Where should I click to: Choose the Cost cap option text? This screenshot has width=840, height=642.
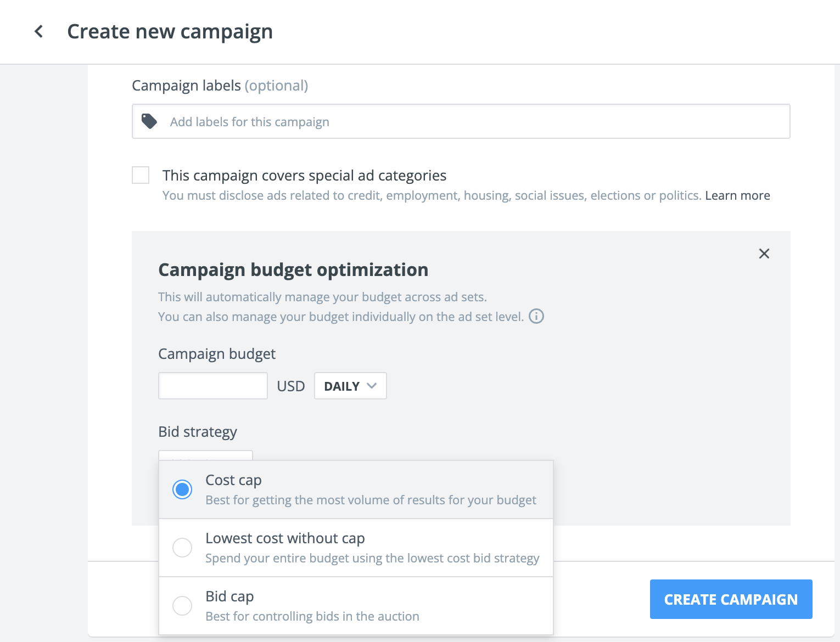(233, 480)
